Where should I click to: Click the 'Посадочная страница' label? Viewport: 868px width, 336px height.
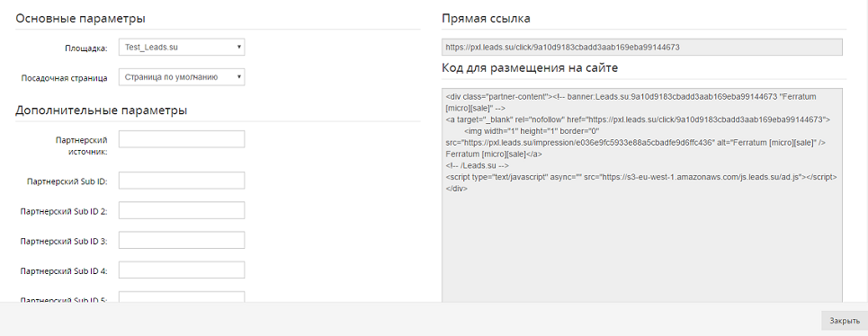(x=64, y=78)
